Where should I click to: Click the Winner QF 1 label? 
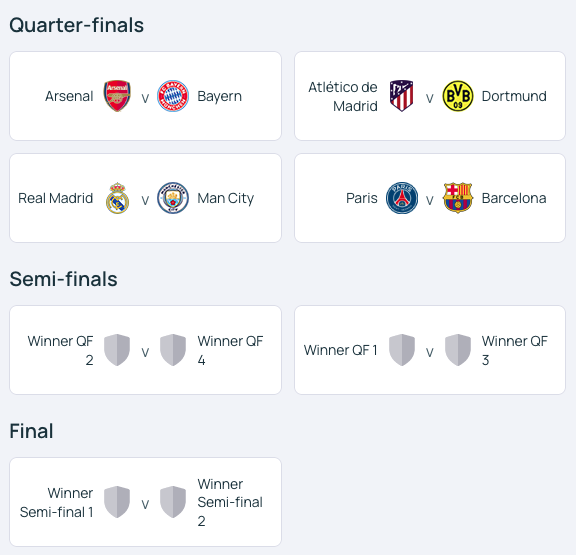click(341, 350)
